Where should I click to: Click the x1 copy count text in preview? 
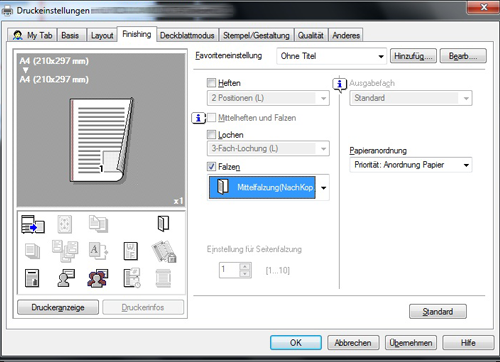click(x=178, y=201)
